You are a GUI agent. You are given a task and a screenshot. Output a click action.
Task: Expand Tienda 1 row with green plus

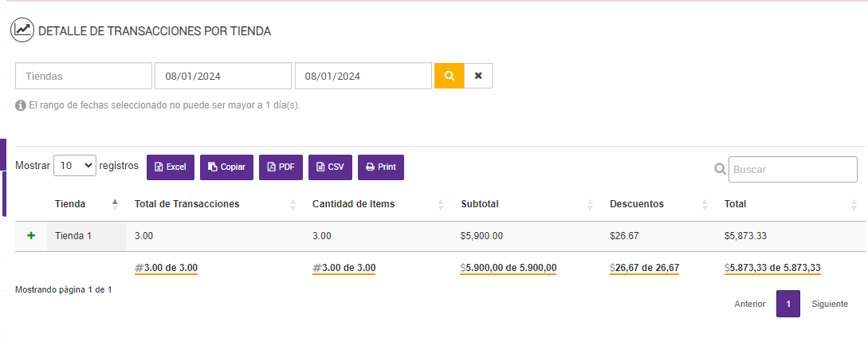click(x=32, y=236)
